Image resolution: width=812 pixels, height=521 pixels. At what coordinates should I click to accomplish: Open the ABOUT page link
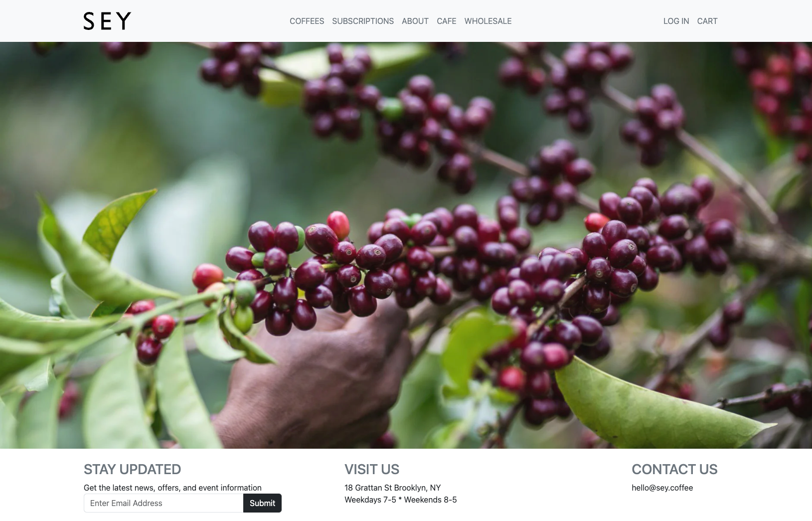pyautogui.click(x=415, y=21)
